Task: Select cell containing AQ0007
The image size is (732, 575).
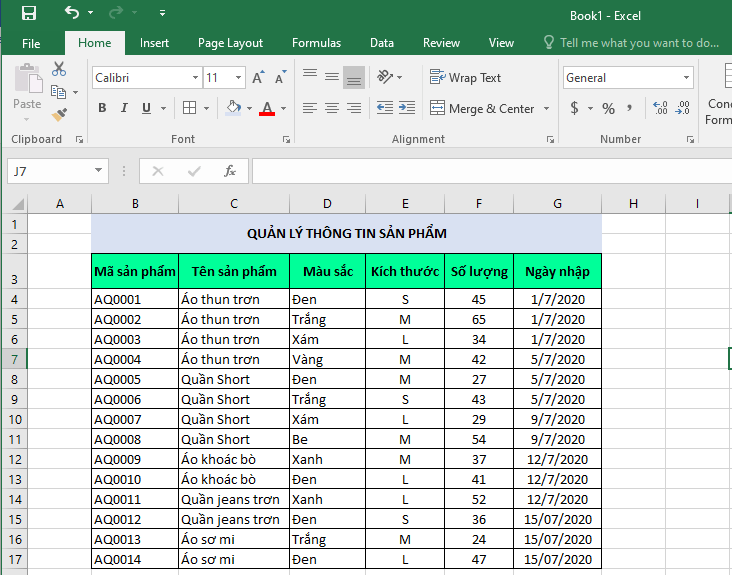Action: [135, 419]
